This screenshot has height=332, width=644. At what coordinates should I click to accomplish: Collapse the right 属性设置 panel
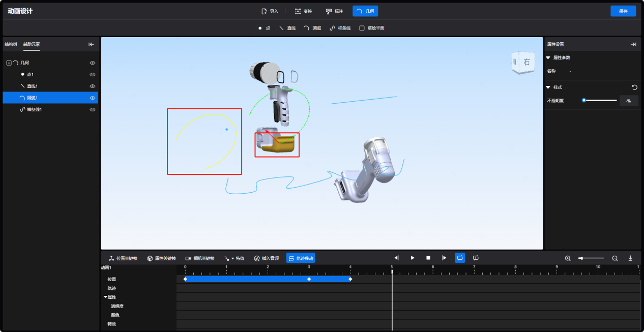coord(633,44)
